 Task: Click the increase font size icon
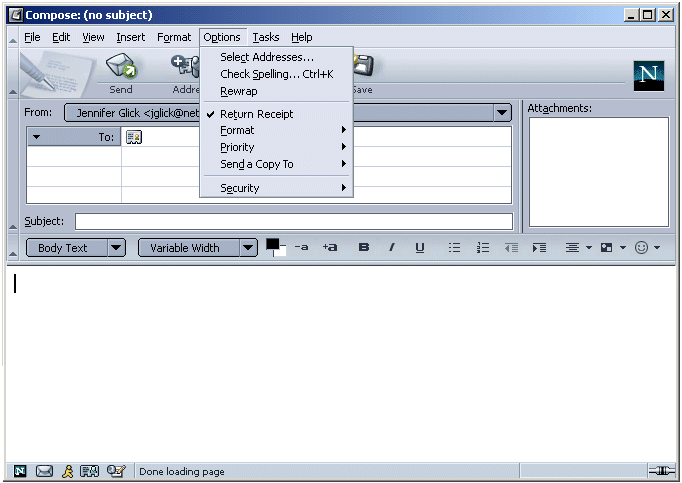(330, 248)
